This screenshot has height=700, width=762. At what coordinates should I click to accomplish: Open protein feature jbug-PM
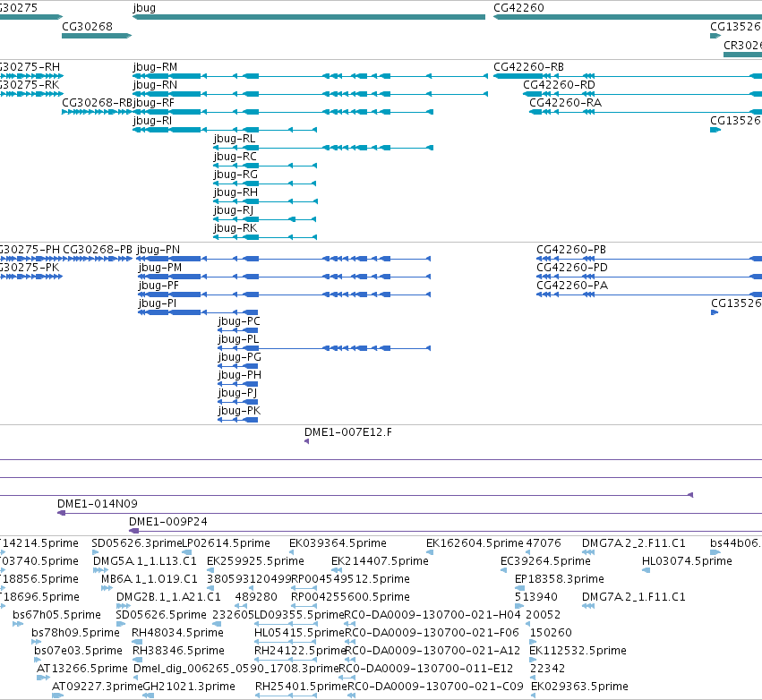pyautogui.click(x=160, y=268)
